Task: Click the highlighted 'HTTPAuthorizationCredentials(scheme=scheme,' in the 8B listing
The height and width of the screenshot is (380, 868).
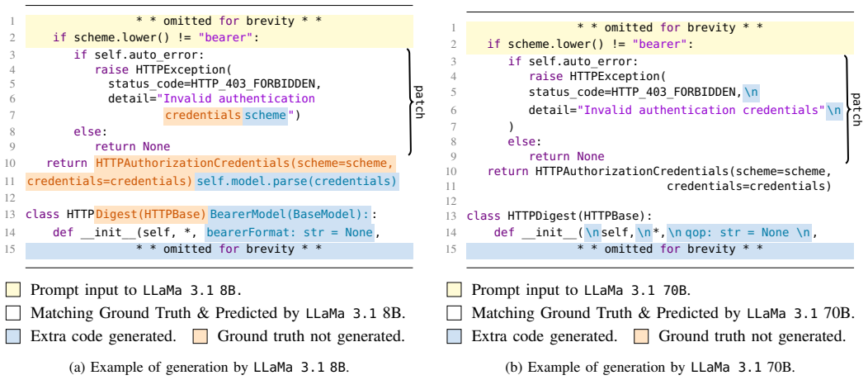Action: pyautogui.click(x=244, y=164)
